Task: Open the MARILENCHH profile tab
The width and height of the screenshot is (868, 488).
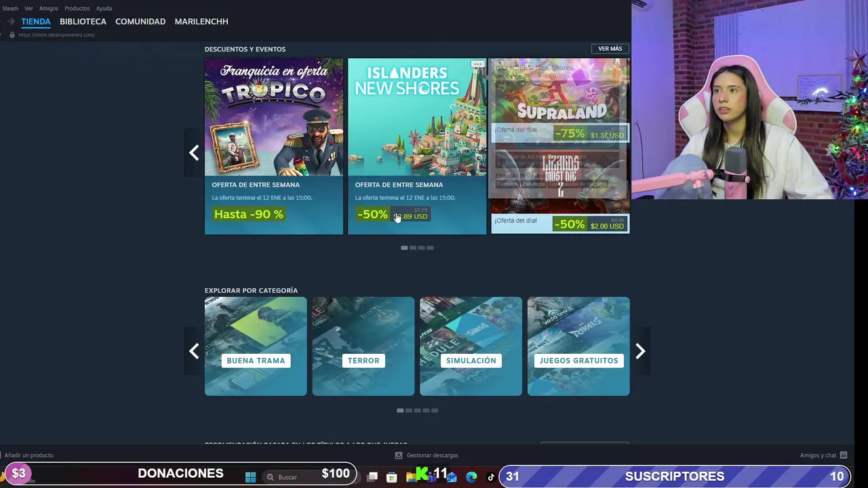Action: click(201, 22)
